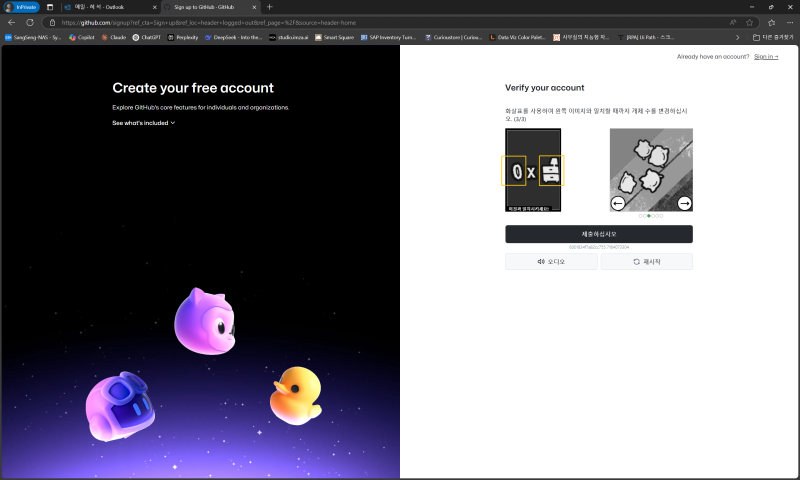Screen dimensions: 800x480
Task: Restart the challenge with 재시작
Action: (x=646, y=262)
